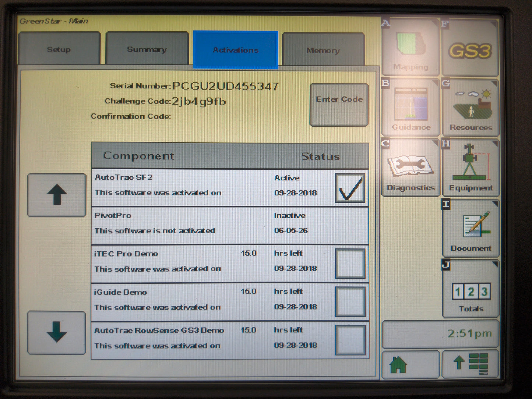532x399 pixels.
Task: Select the AutoTrac SF2 component name
Action: pyautogui.click(x=124, y=177)
